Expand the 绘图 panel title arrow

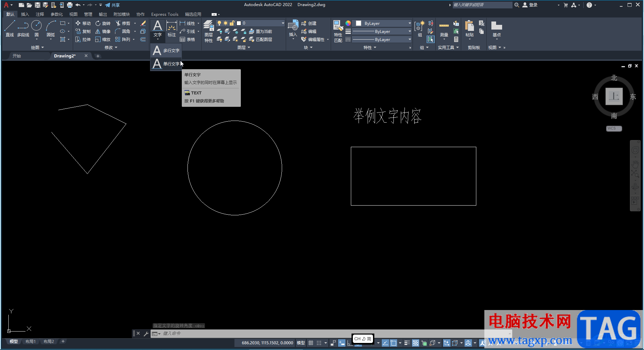[x=43, y=47]
